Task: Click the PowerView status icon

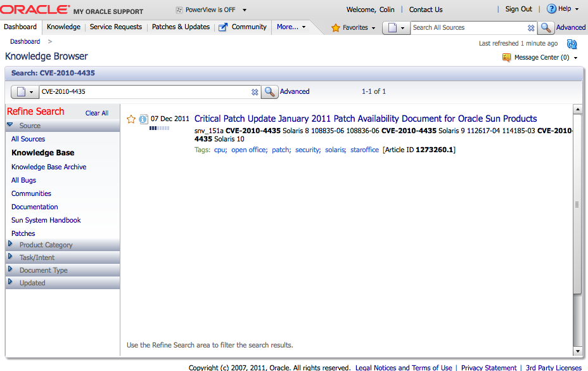Action: click(179, 10)
